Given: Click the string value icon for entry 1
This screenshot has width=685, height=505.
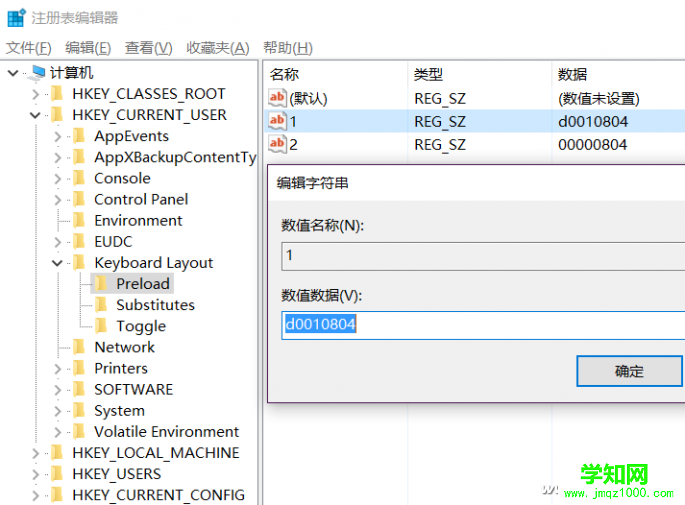Looking at the screenshot, I should (x=277, y=121).
